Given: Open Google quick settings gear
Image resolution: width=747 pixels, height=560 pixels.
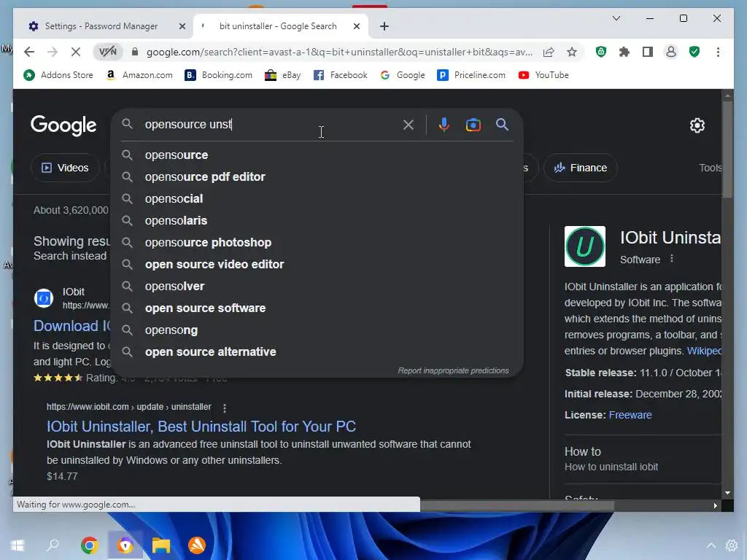Looking at the screenshot, I should 697,125.
